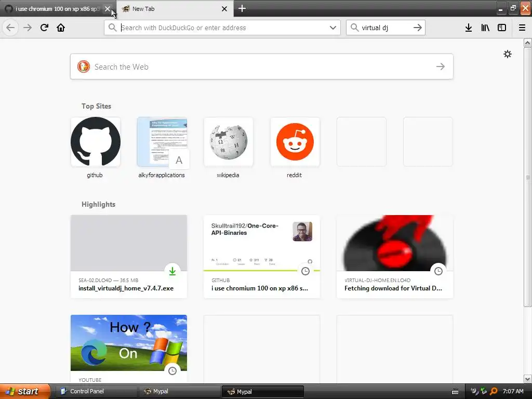The height and width of the screenshot is (399, 532).
Task: Open the reddit top site tile
Action: (x=295, y=142)
